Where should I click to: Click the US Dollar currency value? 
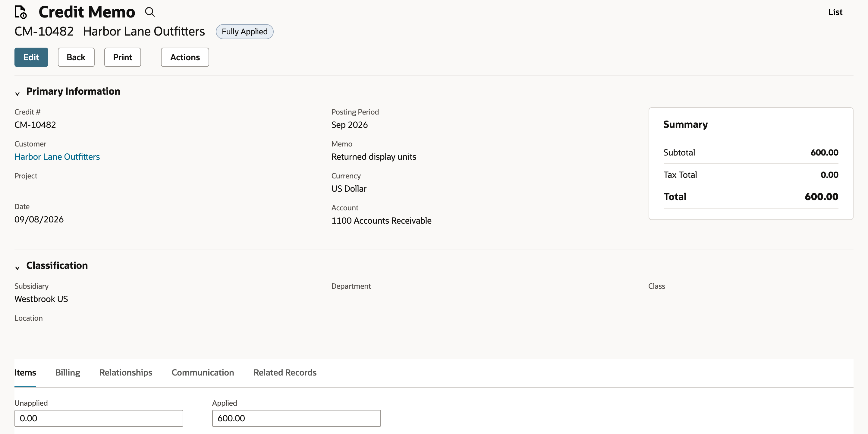[x=349, y=189]
